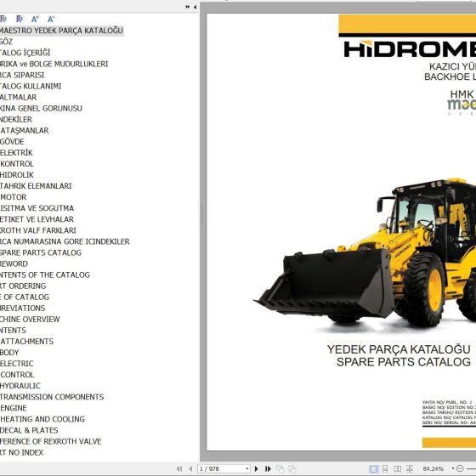Open CONTENTS OF THE CATALOG bookmark
This screenshot has width=476, height=476.
point(45,275)
